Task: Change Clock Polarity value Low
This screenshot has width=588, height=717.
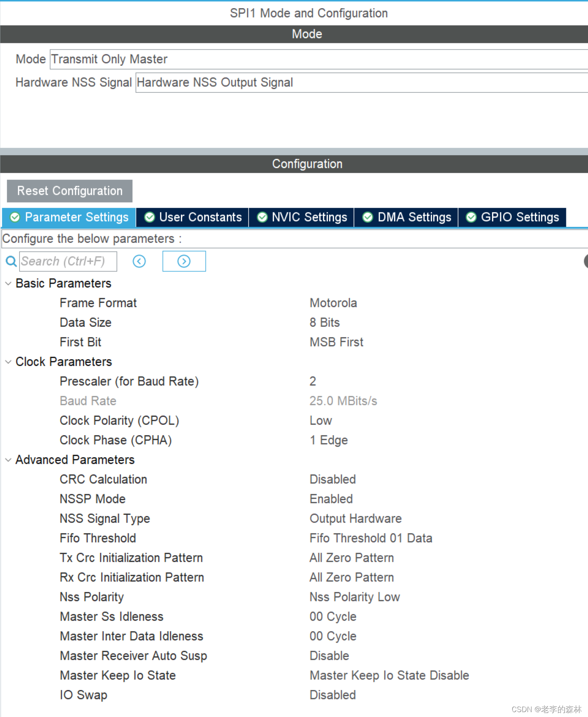Action: pyautogui.click(x=321, y=421)
